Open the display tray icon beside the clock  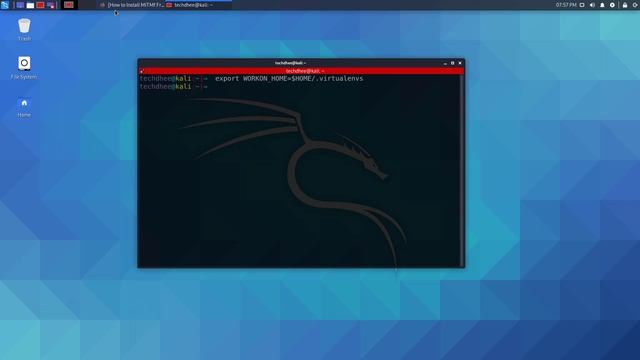coord(582,5)
